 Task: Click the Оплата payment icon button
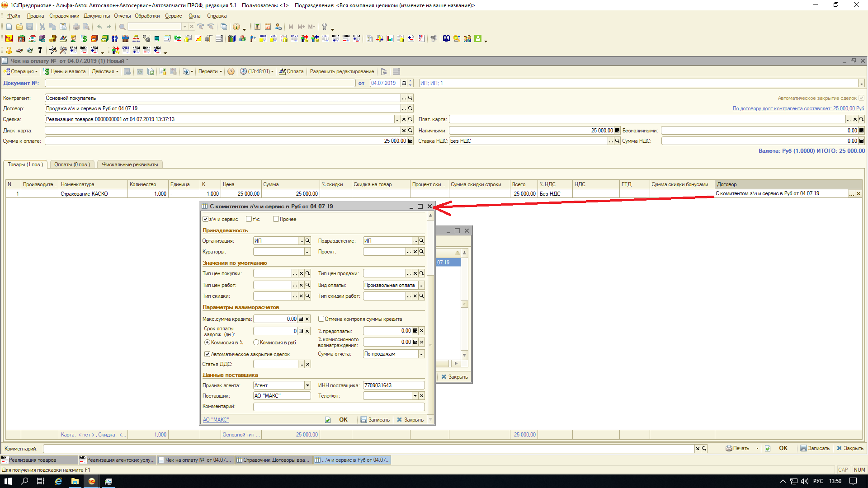pos(292,71)
